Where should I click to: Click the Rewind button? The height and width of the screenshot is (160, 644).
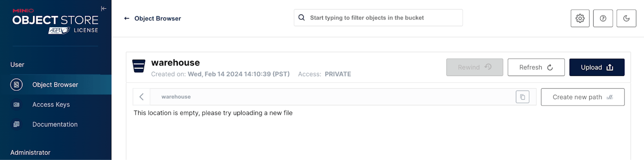(x=474, y=67)
